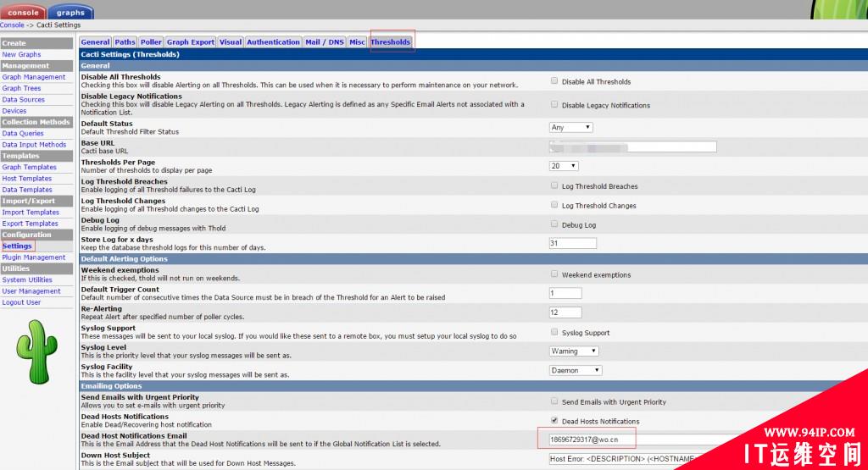Open System Utilities in sidebar
Screen dimensions: 868x470
coord(27,279)
